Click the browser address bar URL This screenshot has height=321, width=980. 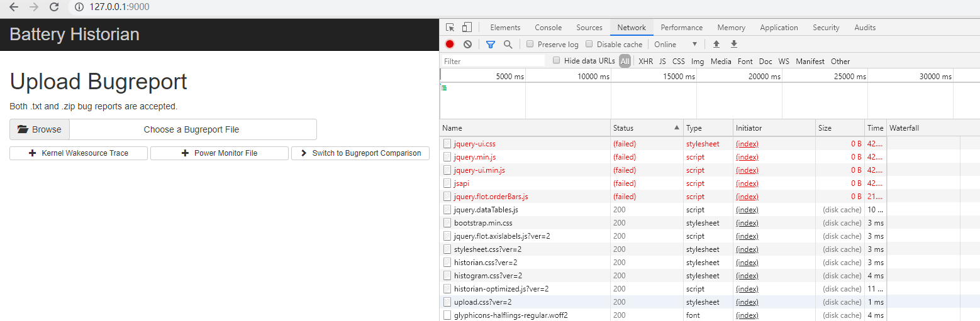120,7
